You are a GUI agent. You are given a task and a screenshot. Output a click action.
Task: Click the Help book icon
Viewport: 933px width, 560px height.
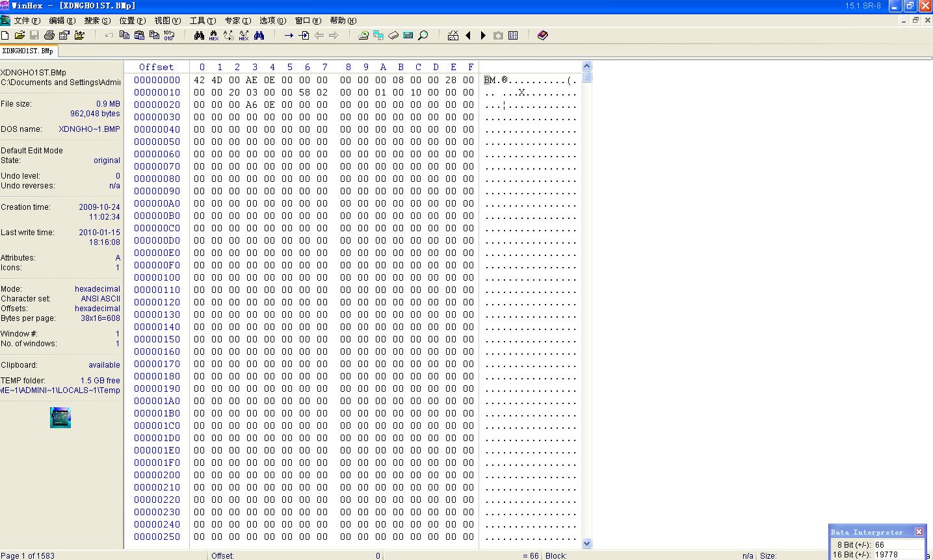[x=543, y=35]
